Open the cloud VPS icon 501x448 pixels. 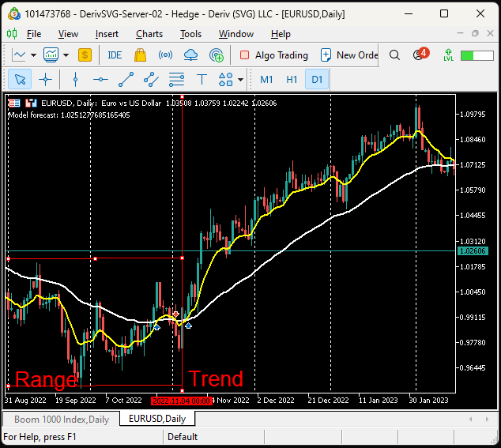pos(190,55)
